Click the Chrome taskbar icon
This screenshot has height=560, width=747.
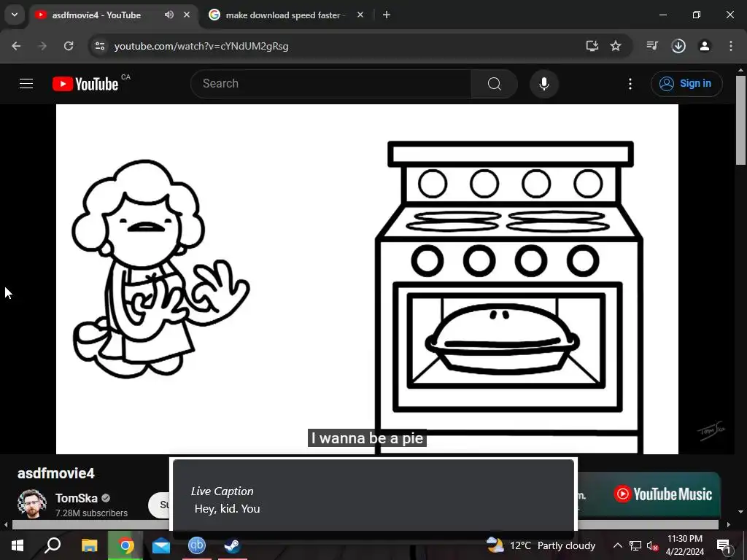point(125,545)
